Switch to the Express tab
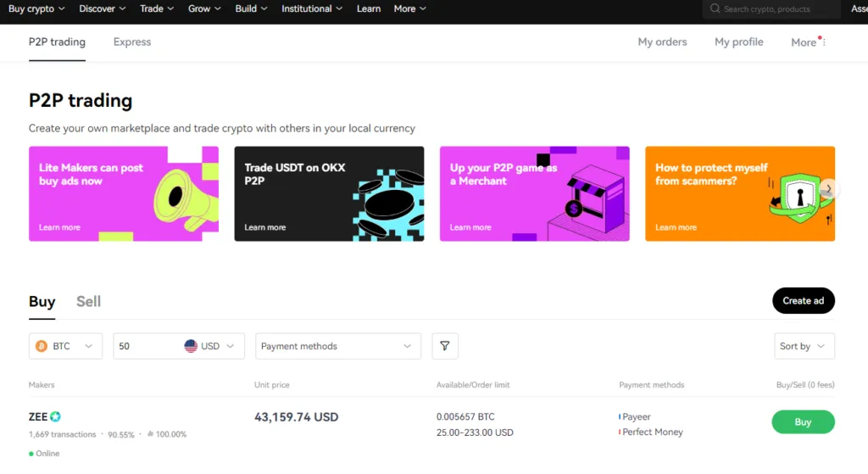Viewport: 868px width, 474px height. click(x=131, y=42)
